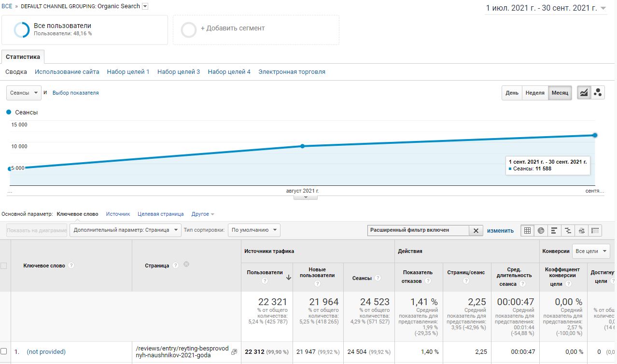Screen dimensions: 617x364
Task: Switch chart to motion bubble view
Action: point(598,93)
